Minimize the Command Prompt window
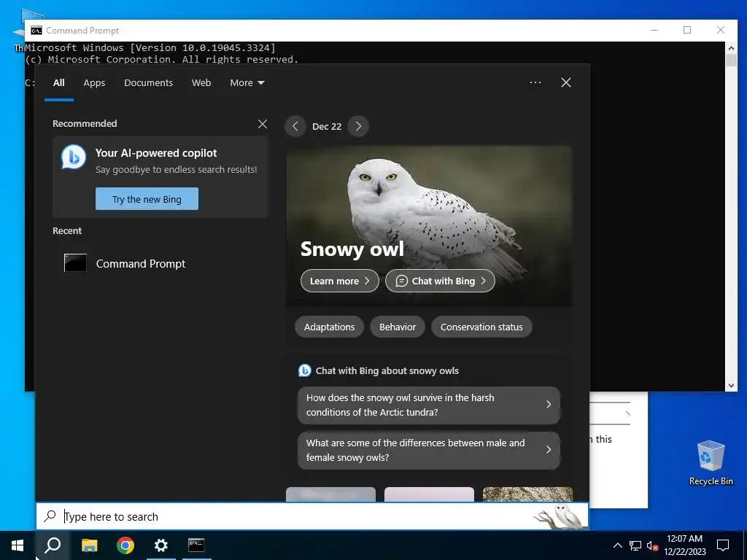This screenshot has height=560, width=747. pos(654,30)
